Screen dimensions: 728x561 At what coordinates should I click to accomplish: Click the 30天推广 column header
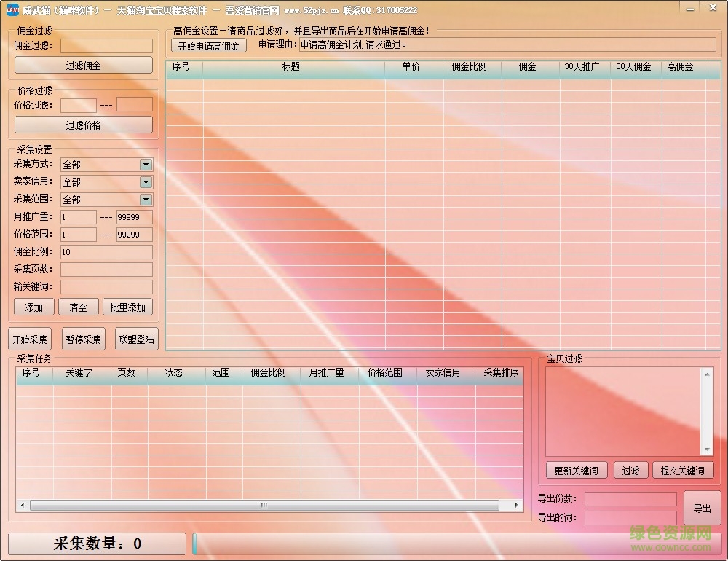click(x=582, y=67)
